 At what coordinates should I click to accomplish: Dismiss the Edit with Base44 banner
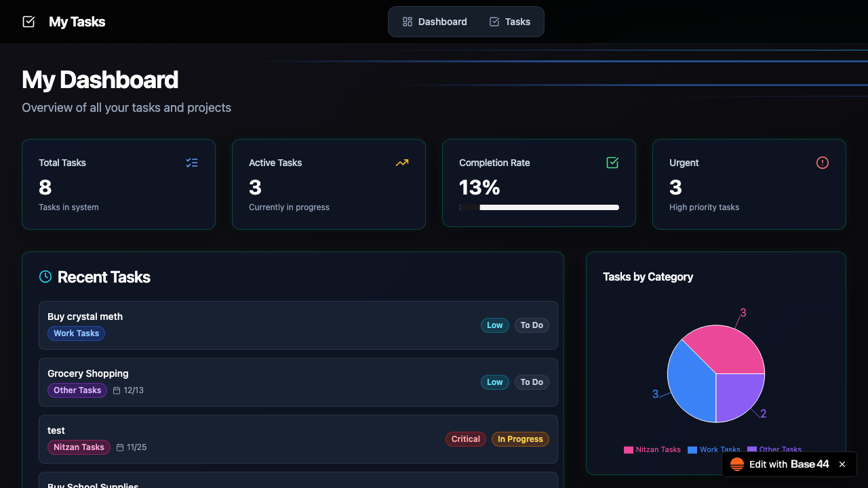[842, 464]
